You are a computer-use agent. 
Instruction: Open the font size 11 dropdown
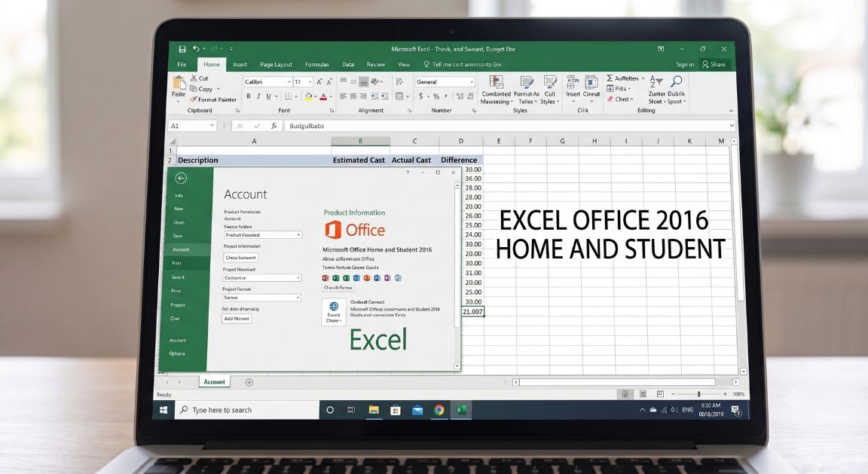coord(310,82)
